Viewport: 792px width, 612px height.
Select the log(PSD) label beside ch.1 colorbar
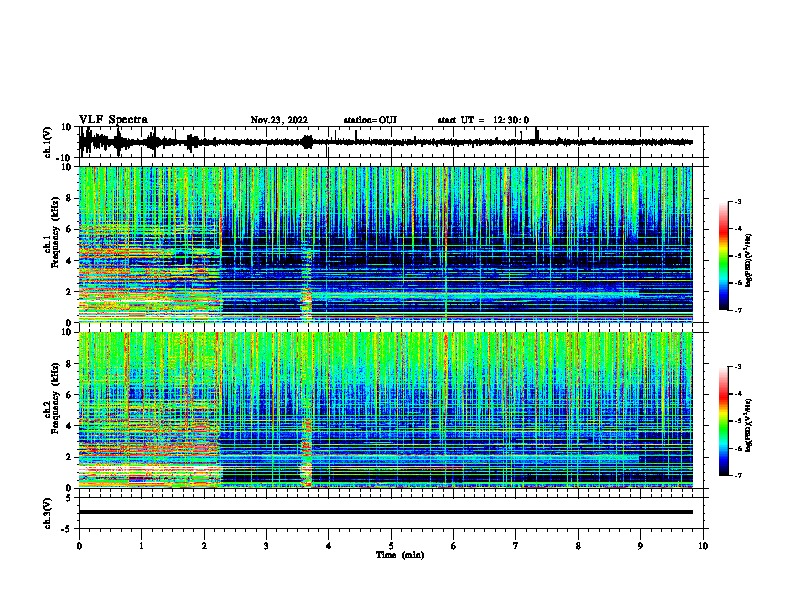pos(748,261)
